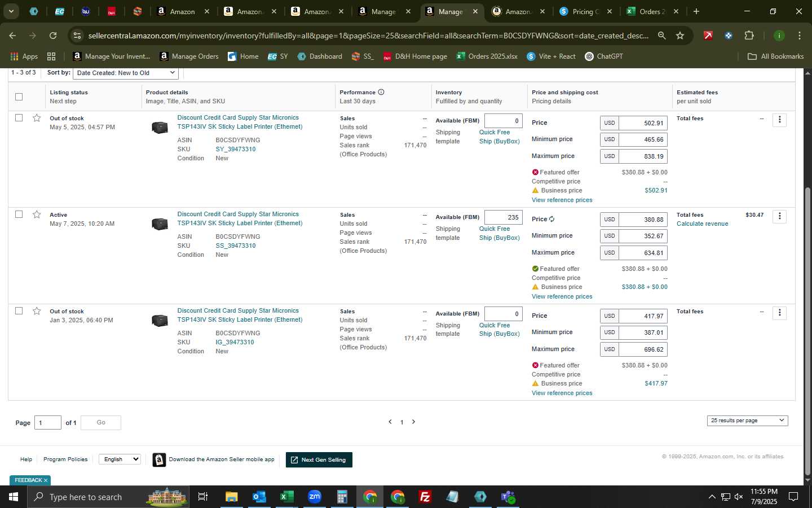This screenshot has width=812, height=508.
Task: Open Manage Orders bookmark
Action: [189, 56]
